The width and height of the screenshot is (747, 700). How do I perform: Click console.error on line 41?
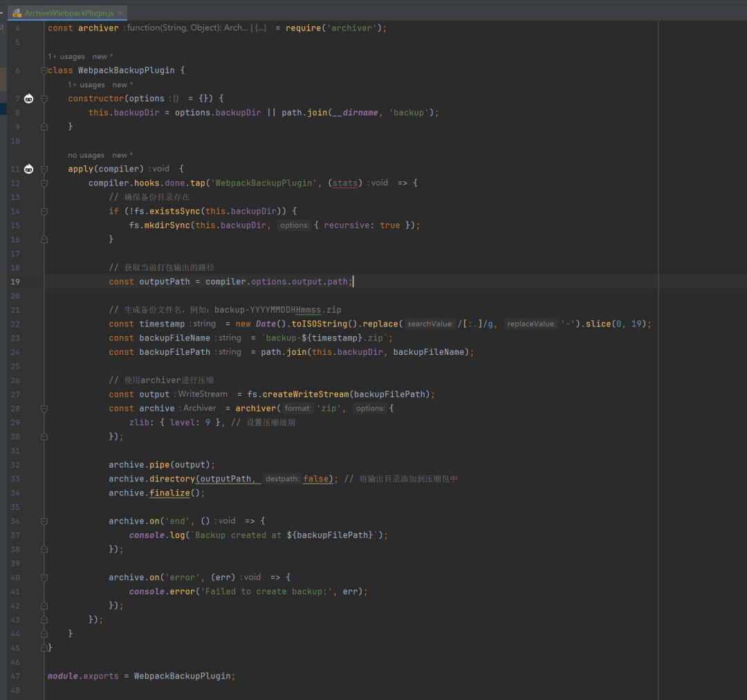point(162,592)
